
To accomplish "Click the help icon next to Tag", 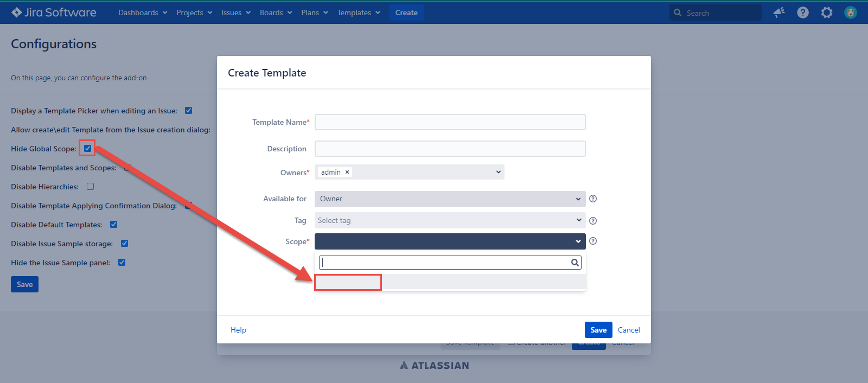I will 593,221.
